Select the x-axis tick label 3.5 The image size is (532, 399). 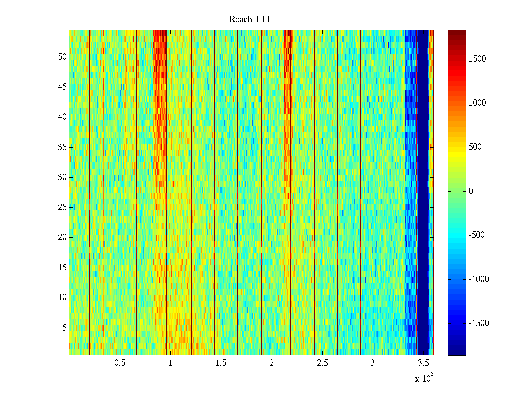423,363
